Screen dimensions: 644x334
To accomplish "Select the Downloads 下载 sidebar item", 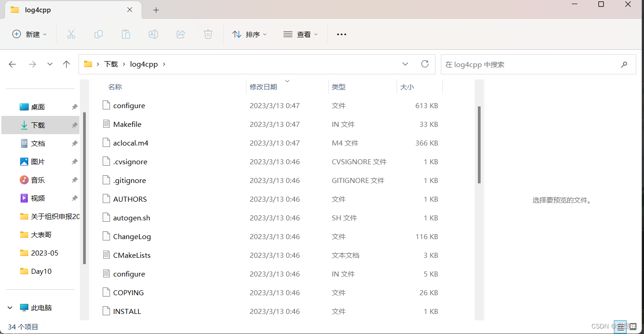I will (40, 125).
